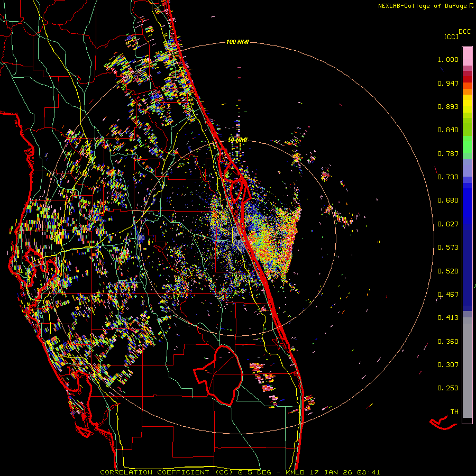Click the NEXLAB-College of DuPage title text

(423, 6)
